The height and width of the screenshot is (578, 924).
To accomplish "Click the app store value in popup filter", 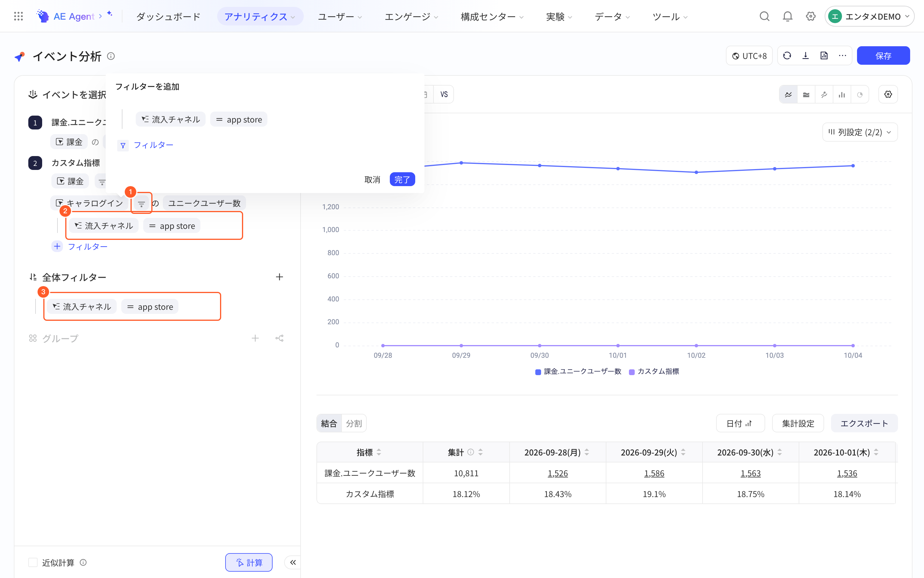I will click(239, 119).
